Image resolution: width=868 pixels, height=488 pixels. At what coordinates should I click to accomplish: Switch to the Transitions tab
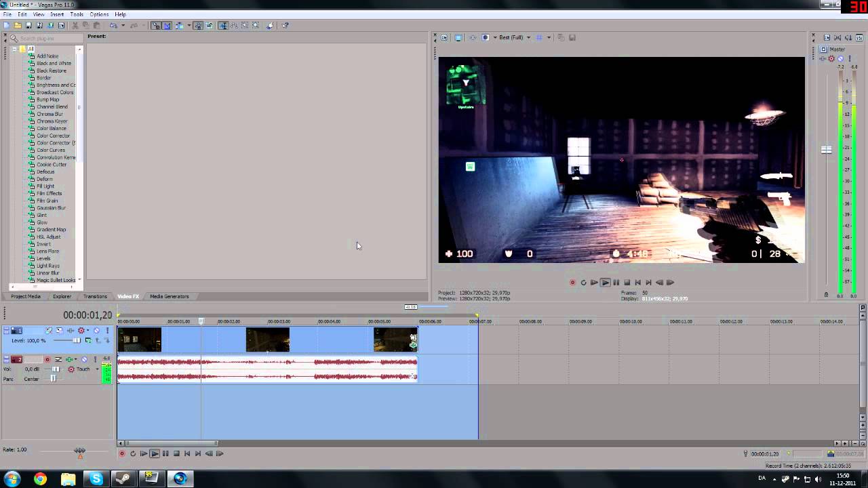(95, 296)
